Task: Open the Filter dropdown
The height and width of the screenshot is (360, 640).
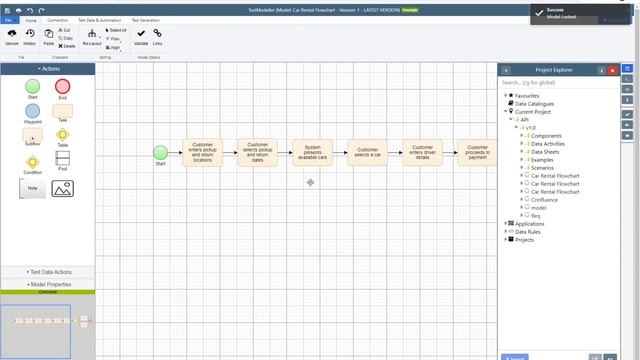Action: pyautogui.click(x=113, y=39)
